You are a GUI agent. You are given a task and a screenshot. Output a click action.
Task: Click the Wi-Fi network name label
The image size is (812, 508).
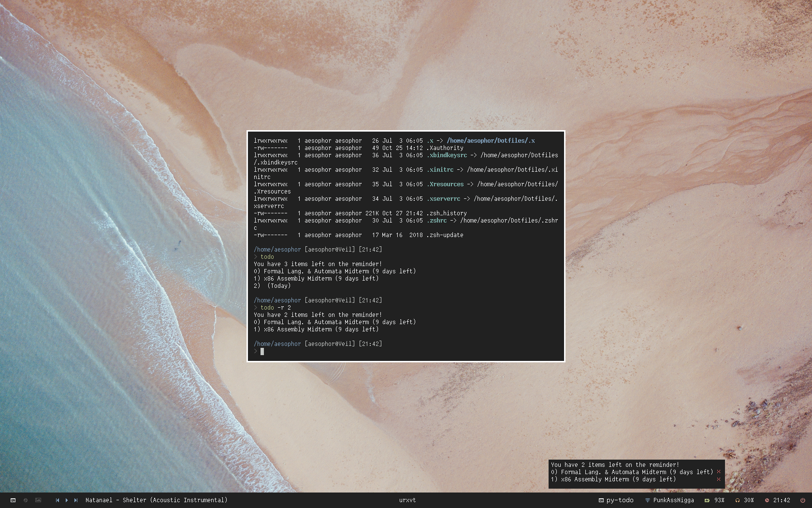(x=673, y=500)
